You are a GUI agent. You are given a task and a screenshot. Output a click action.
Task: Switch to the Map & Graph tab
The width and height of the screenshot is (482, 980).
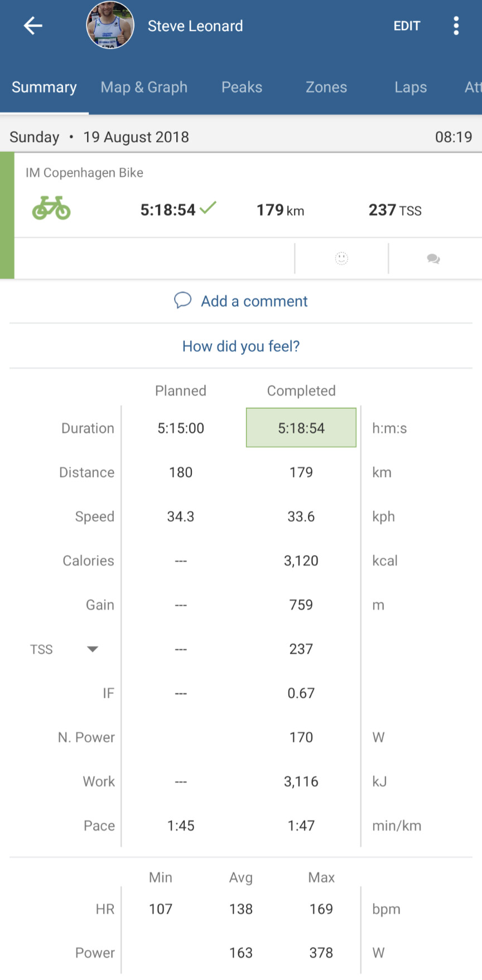click(144, 88)
